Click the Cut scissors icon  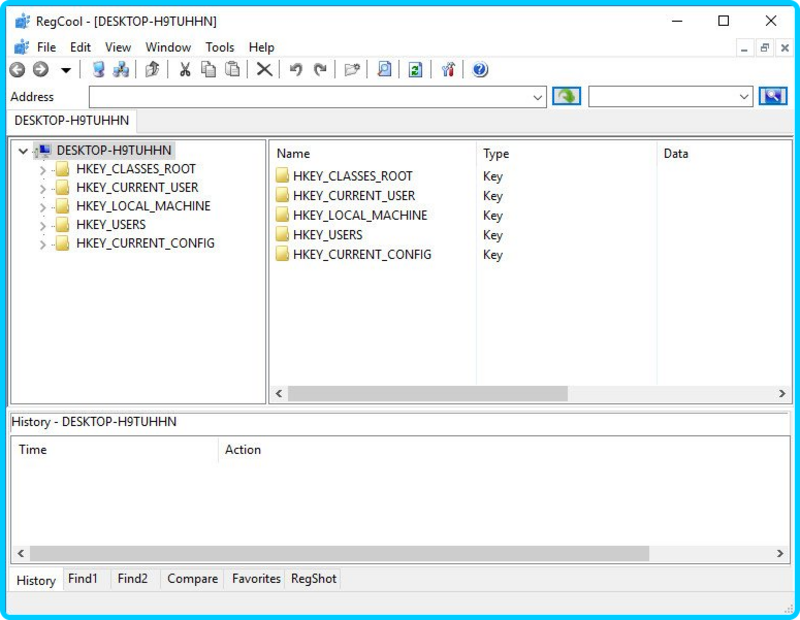[185, 69]
